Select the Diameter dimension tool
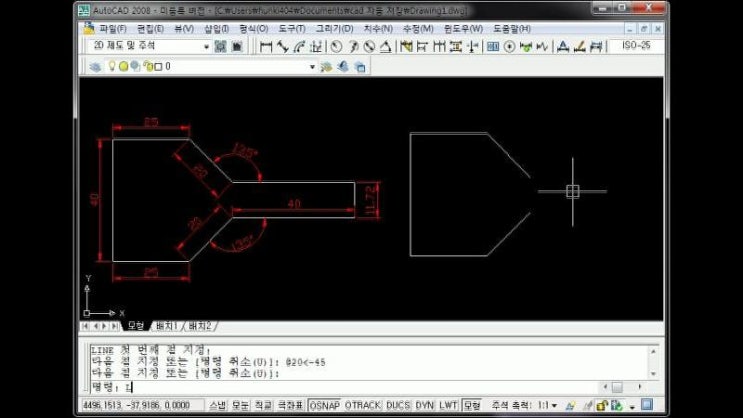743x418 pixels. 369,46
